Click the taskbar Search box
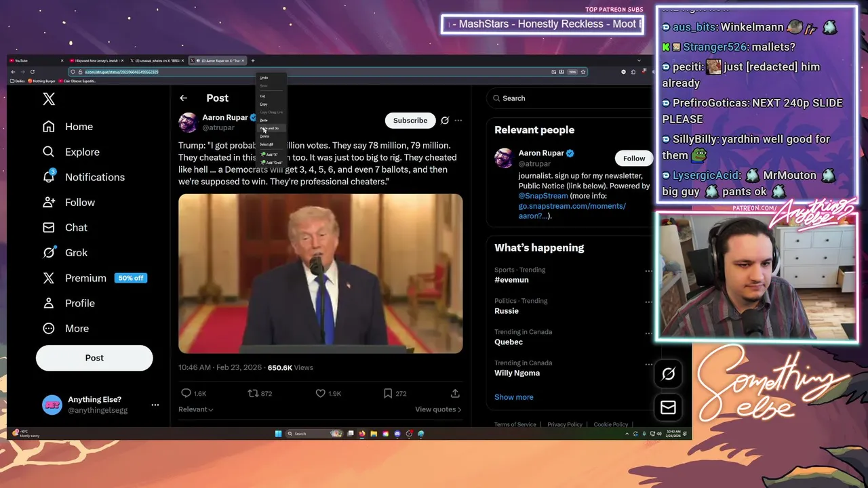This screenshot has height=488, width=868. click(313, 434)
